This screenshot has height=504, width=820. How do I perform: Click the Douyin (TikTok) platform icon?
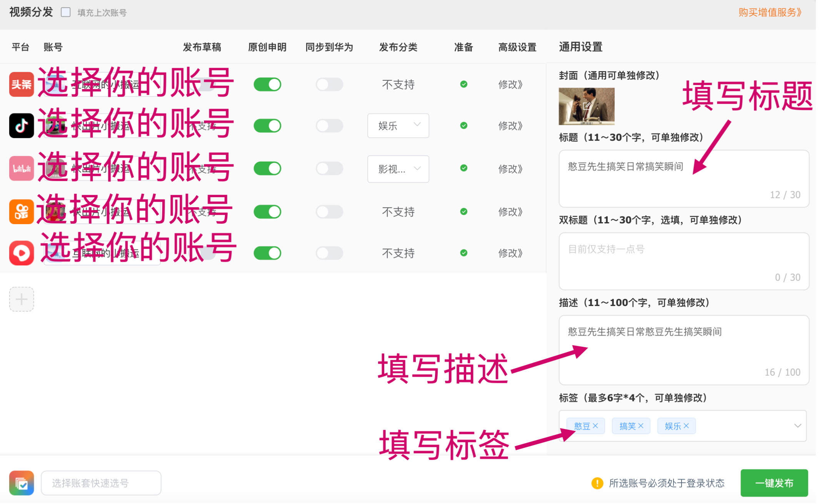point(22,125)
